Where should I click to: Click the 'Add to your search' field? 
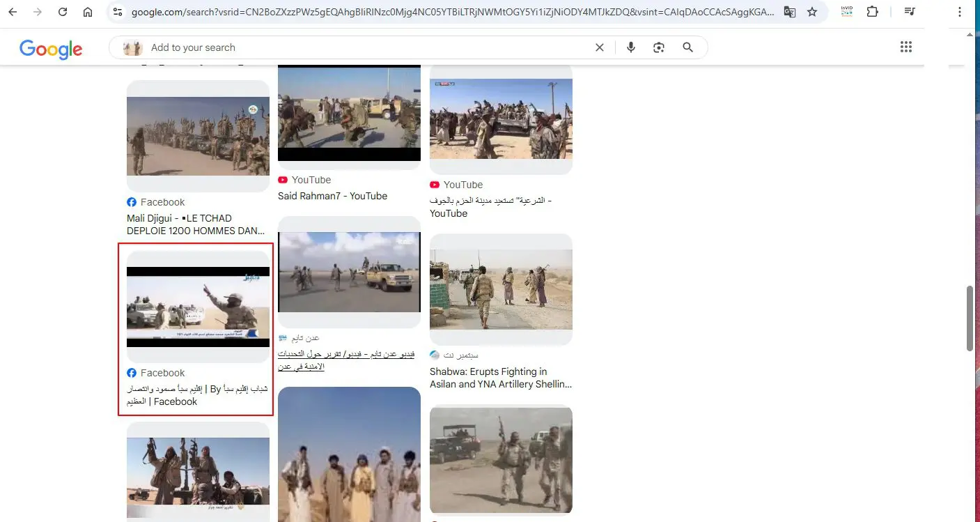(362, 47)
